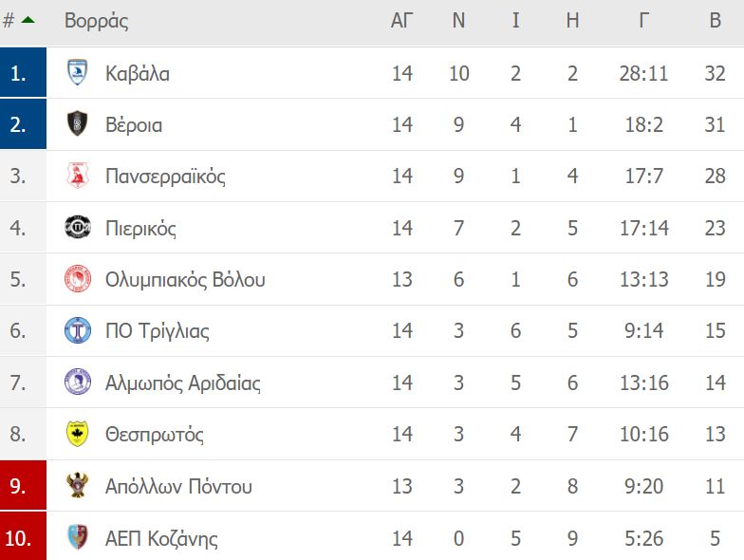Select the Πιερικός black round logo

(x=78, y=227)
